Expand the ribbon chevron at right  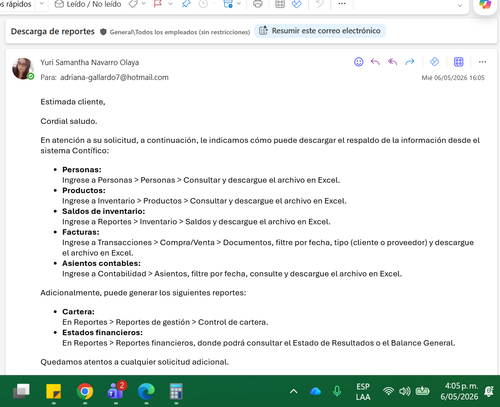[x=460, y=5]
